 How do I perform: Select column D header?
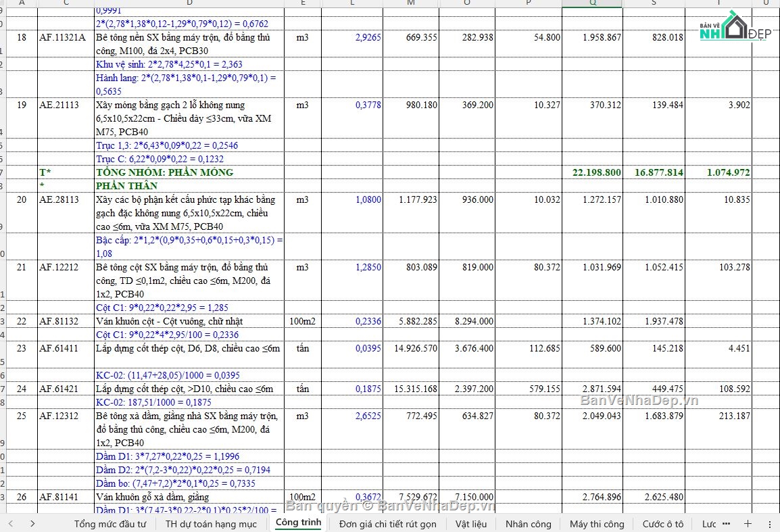click(189, 3)
